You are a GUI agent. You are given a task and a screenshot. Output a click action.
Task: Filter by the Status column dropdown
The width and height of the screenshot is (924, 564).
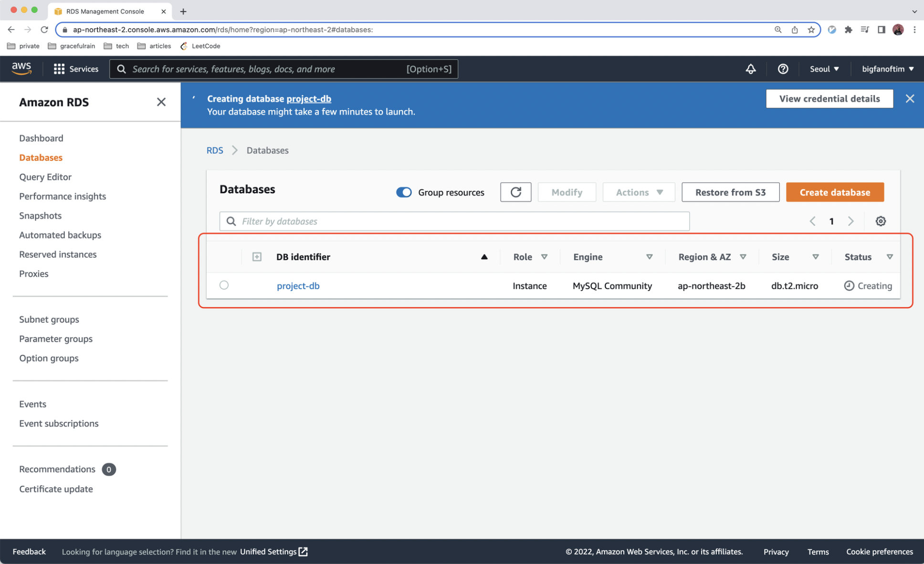click(890, 257)
